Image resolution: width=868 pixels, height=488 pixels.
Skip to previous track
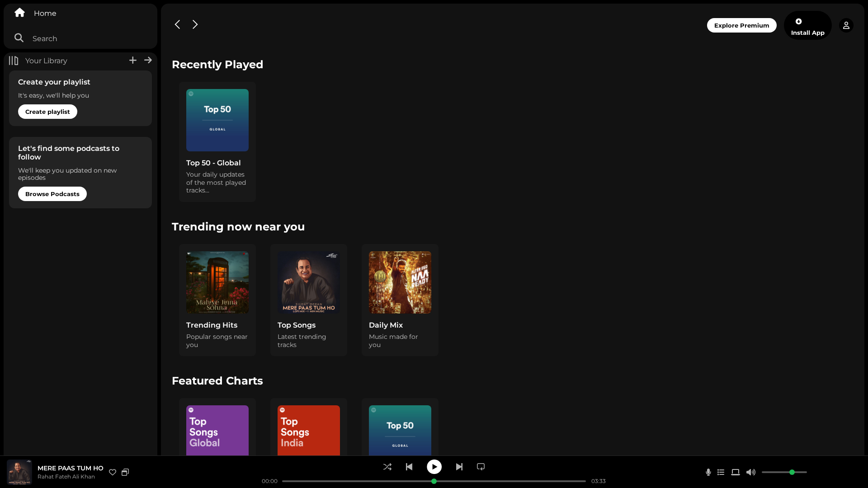click(409, 467)
